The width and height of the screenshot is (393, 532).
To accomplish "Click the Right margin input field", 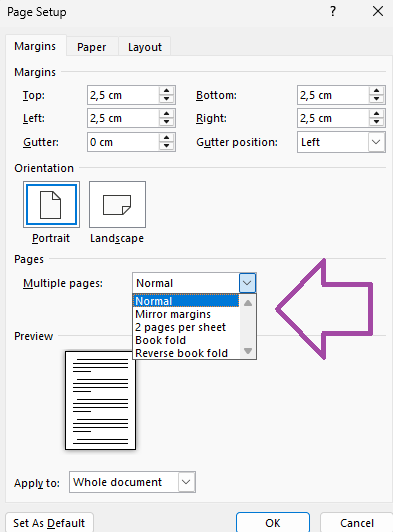I will point(333,118).
